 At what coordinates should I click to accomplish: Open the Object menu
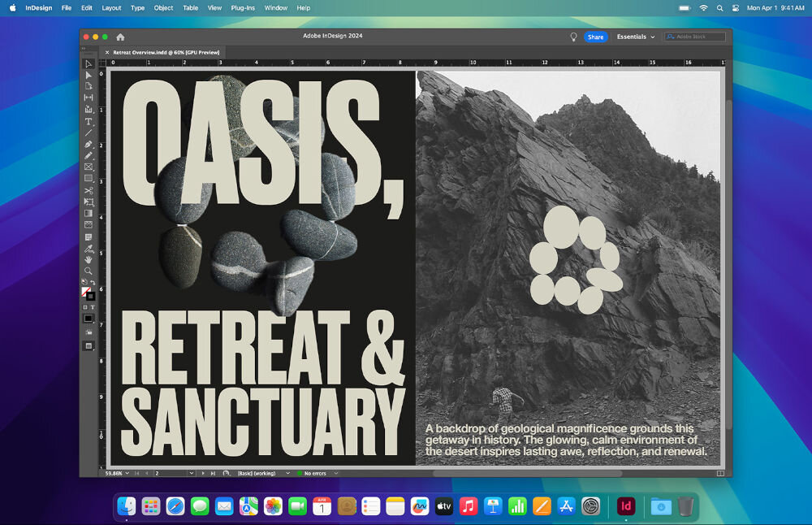pos(162,7)
